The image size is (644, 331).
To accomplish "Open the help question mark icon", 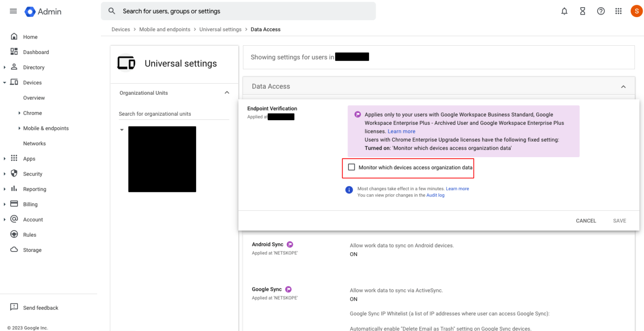I will 601,11.
